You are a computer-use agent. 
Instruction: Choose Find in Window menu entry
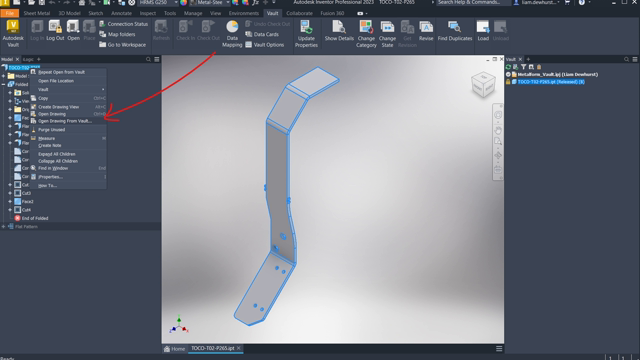68,168
